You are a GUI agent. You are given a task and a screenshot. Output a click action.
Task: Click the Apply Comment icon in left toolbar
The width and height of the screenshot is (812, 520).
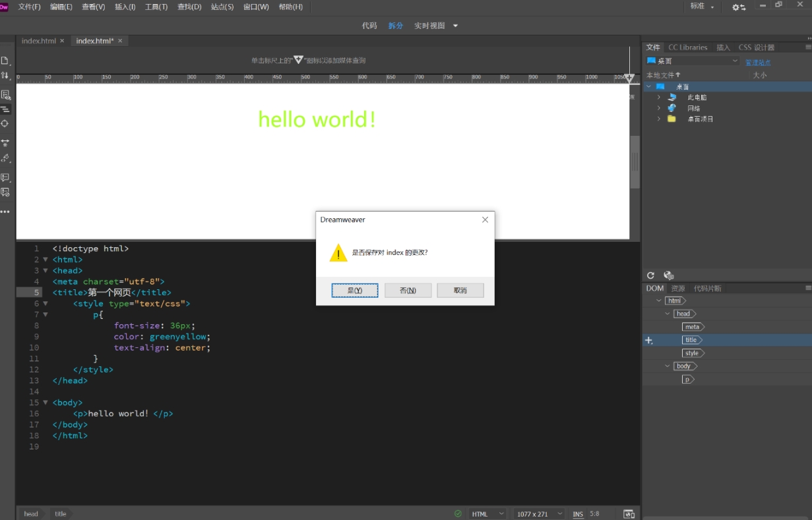pos(5,178)
